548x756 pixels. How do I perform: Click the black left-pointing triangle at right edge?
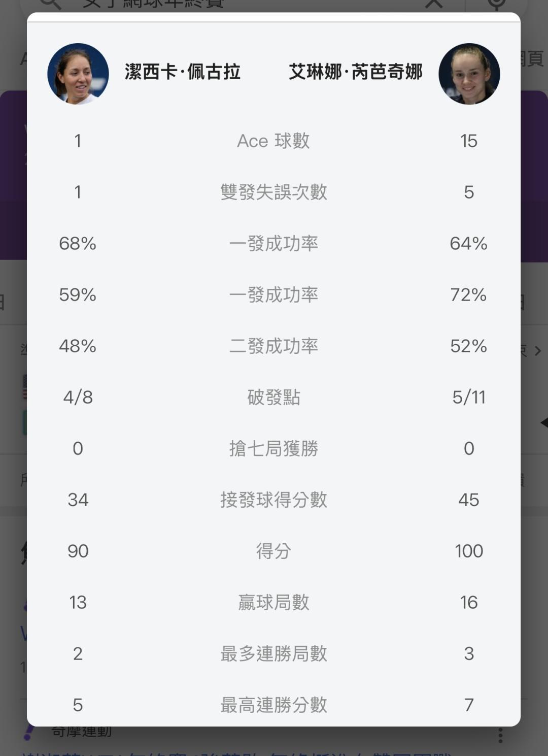tap(543, 422)
